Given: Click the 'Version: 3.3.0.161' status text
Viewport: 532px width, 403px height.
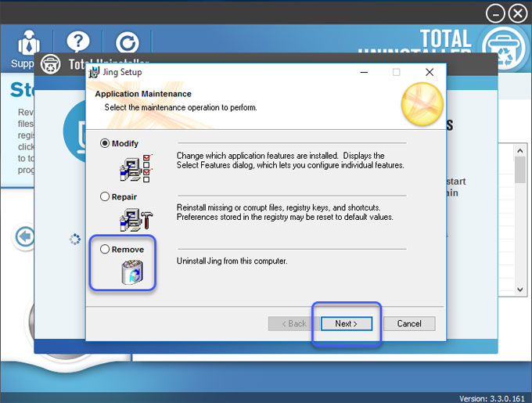Looking at the screenshot, I should pyautogui.click(x=492, y=398).
